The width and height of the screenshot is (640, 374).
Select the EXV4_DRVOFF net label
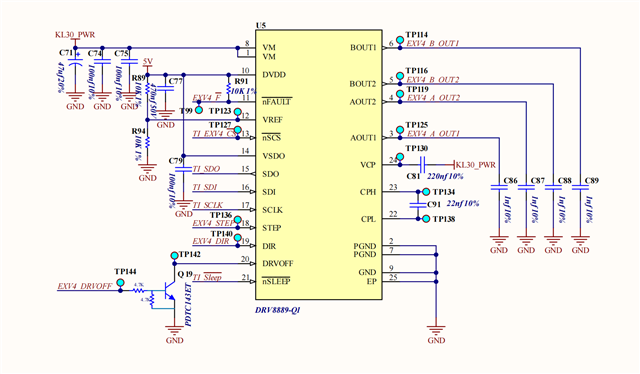click(x=84, y=286)
